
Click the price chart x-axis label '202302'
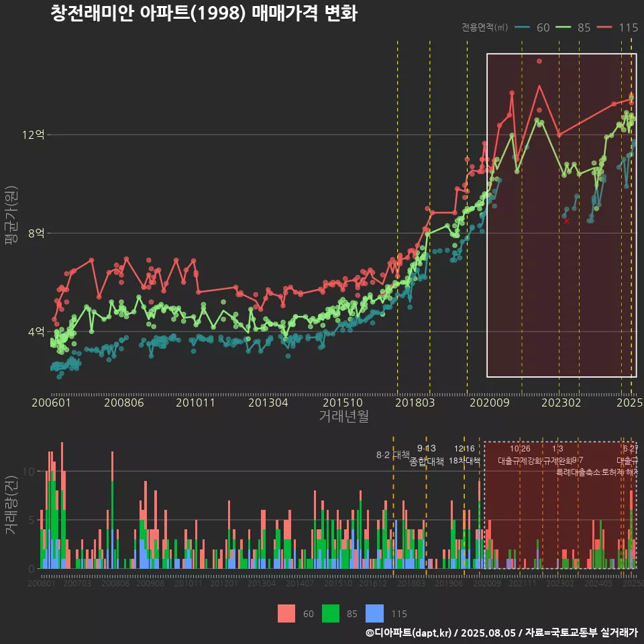pos(561,402)
